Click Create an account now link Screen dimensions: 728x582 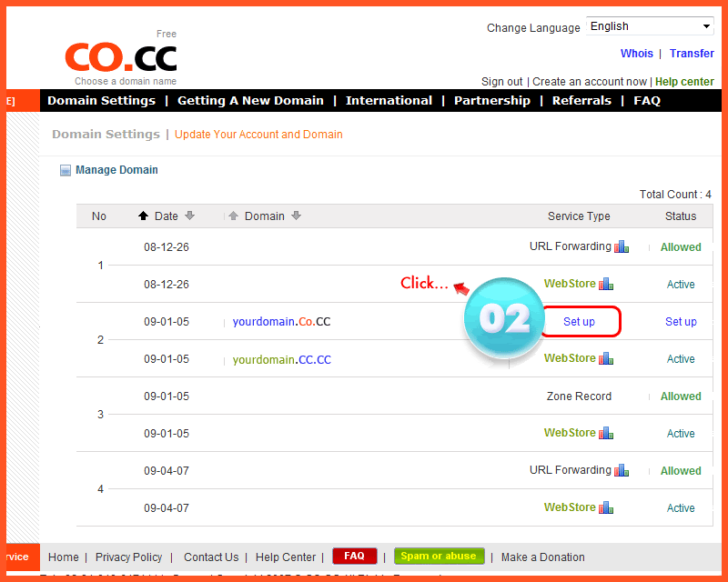pyautogui.click(x=590, y=82)
